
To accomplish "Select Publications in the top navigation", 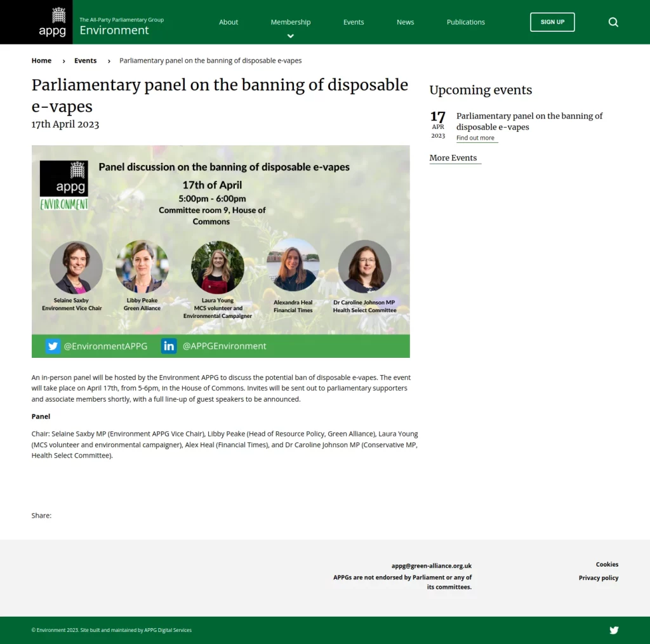I will (465, 22).
